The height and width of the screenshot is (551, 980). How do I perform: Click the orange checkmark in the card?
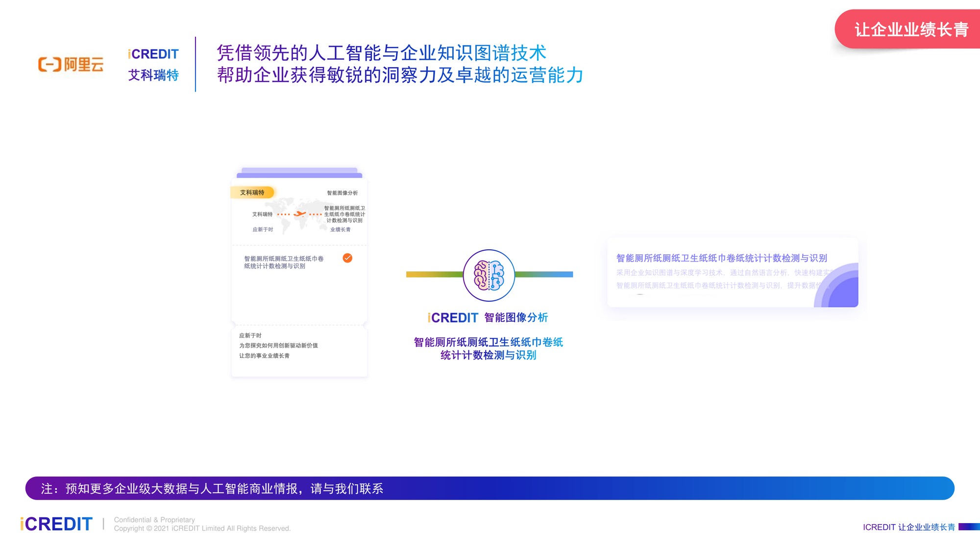tap(347, 258)
